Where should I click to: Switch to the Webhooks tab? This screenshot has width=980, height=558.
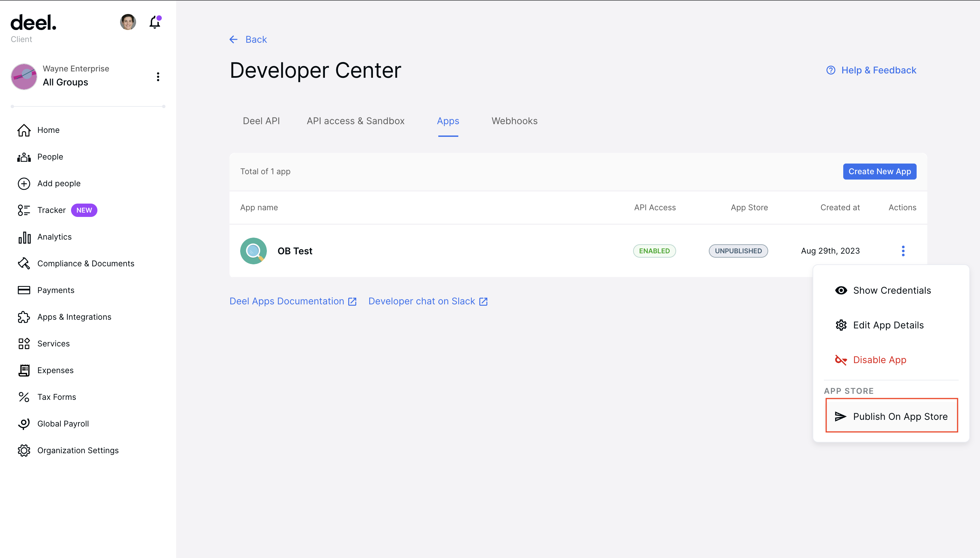coord(514,121)
